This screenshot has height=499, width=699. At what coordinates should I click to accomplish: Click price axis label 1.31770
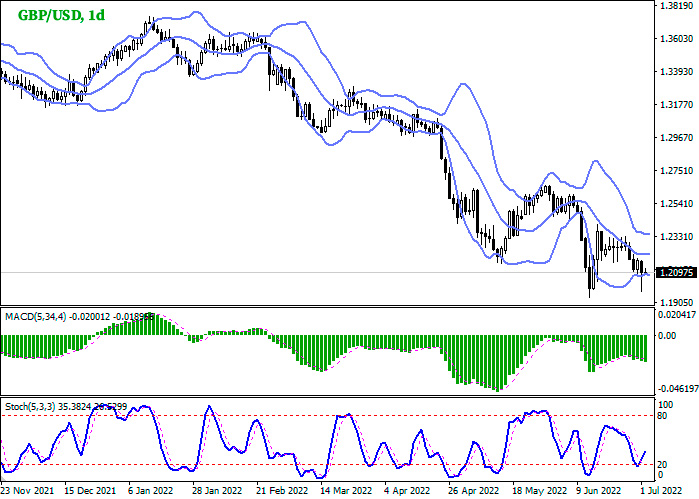[x=677, y=105]
